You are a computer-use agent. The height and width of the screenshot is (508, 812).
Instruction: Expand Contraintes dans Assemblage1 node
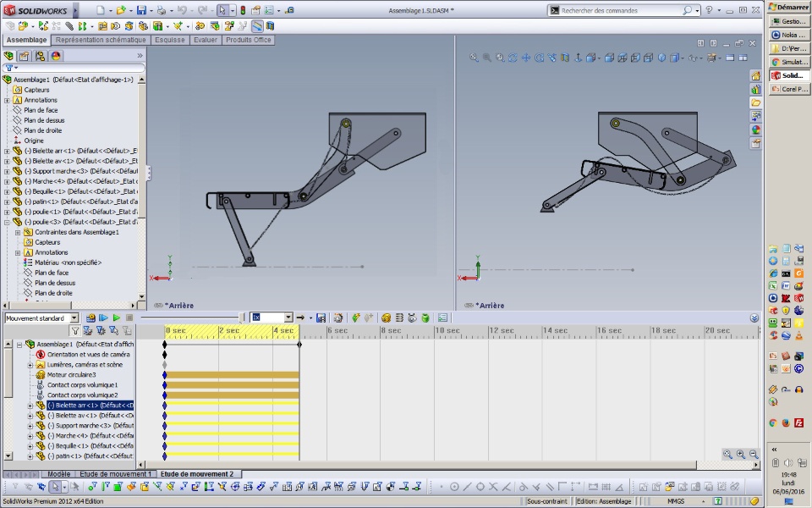pos(18,232)
